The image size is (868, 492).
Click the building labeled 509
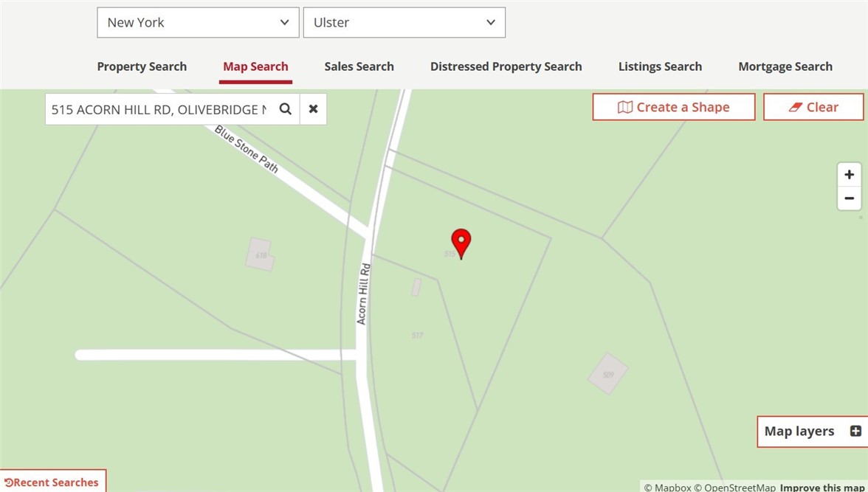pyautogui.click(x=608, y=373)
